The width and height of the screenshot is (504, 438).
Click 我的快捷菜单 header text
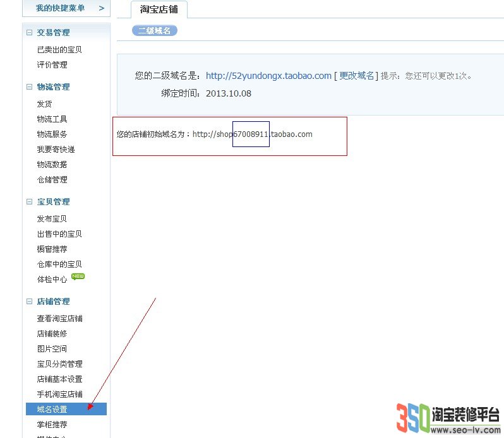tap(61, 8)
